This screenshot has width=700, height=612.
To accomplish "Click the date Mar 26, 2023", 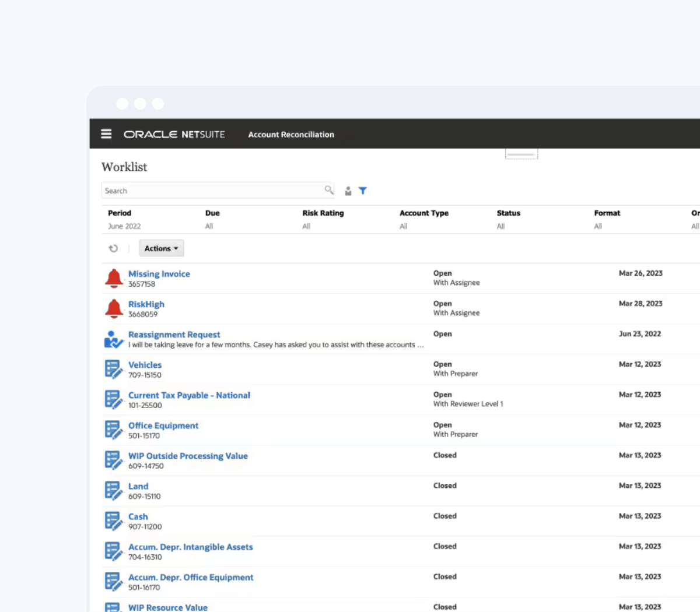I will [x=640, y=273].
